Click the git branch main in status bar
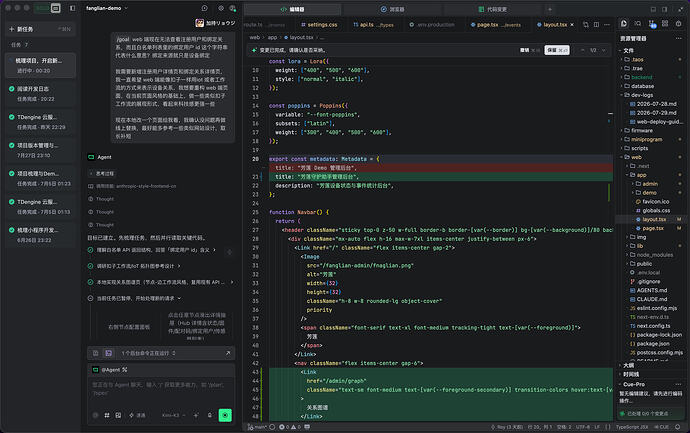The height and width of the screenshot is (433, 690). [258, 427]
